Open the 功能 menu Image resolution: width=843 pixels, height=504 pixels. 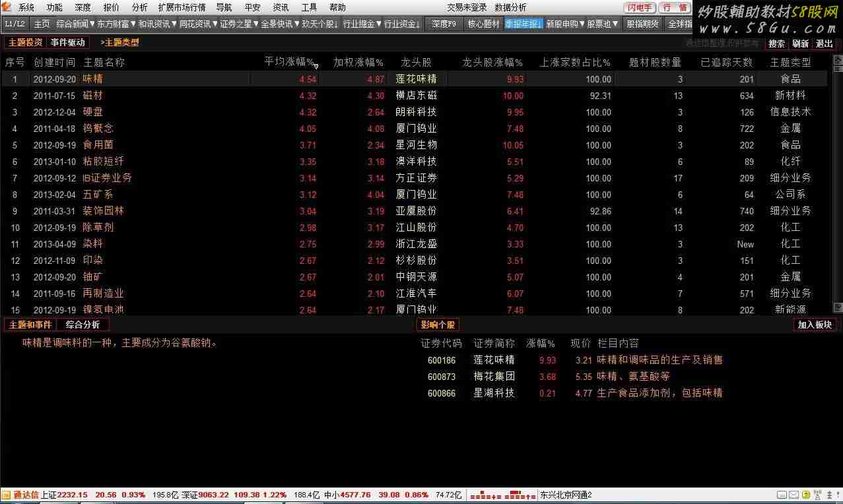[x=55, y=8]
